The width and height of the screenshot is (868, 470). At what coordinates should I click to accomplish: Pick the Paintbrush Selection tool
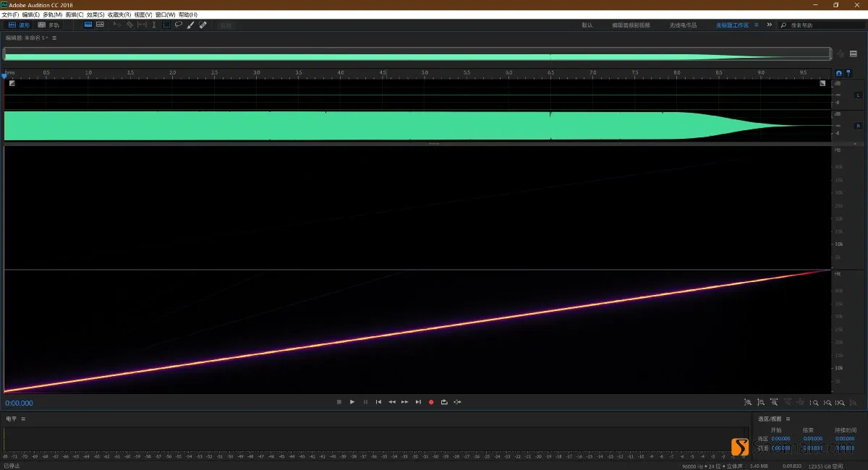pos(190,25)
